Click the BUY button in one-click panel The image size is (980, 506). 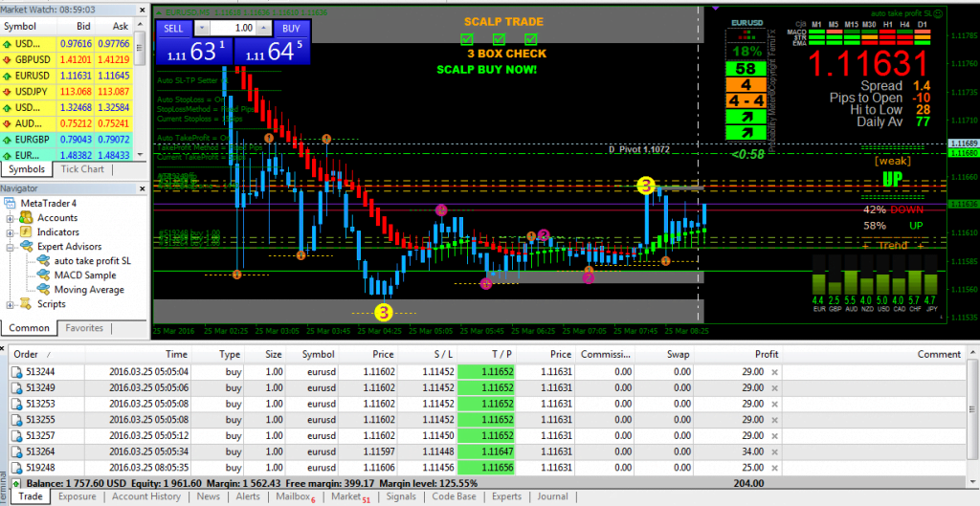pos(291,28)
